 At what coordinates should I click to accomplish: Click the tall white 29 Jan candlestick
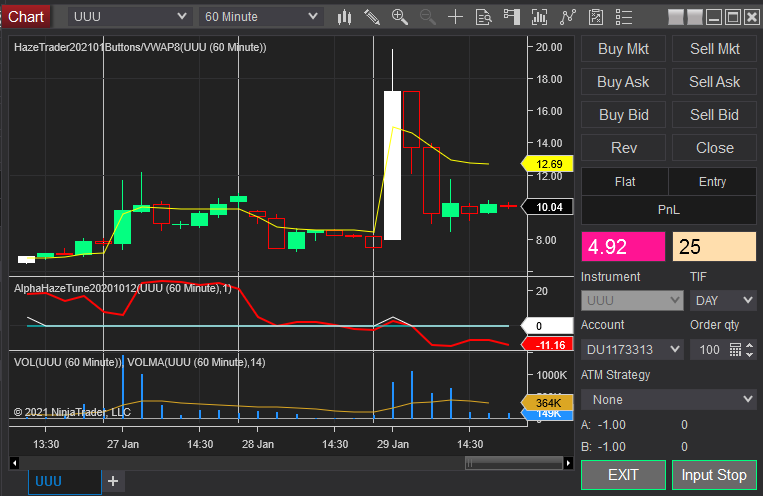392,165
